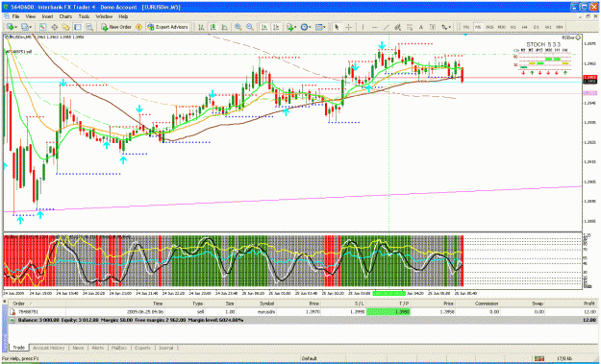Screen dimensions: 601x364
Task: Switch to M15 timeframe
Action: coord(489,27)
